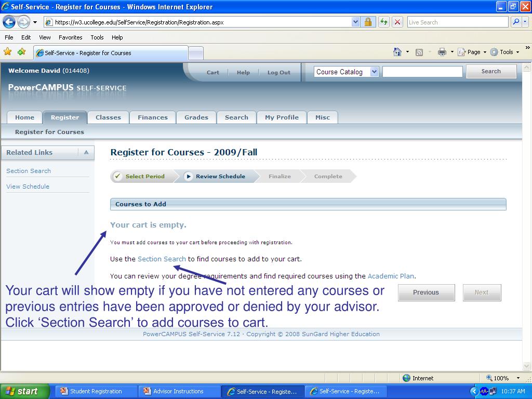Click the Help link in PowerCampus header
The height and width of the screenshot is (399, 532).
click(x=243, y=72)
